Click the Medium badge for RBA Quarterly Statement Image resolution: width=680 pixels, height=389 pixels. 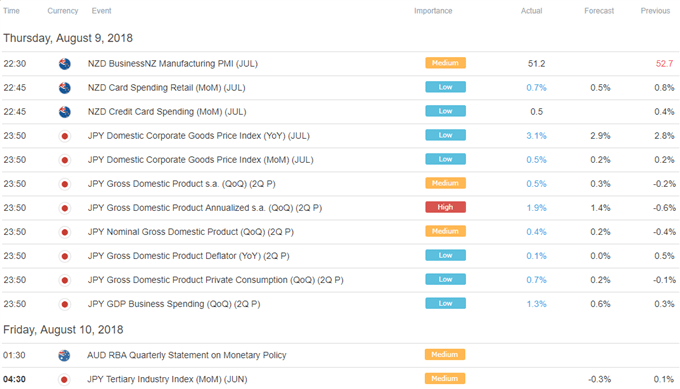[x=445, y=355]
